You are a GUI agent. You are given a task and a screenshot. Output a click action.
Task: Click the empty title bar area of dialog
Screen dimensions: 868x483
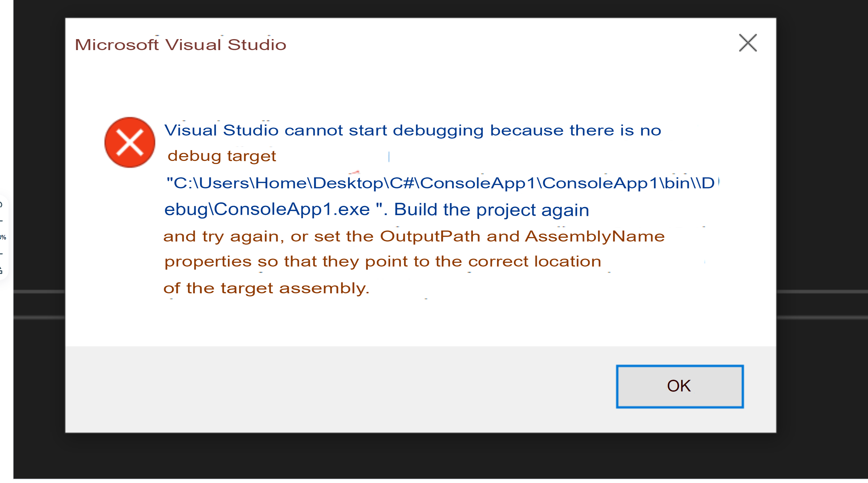tap(481, 45)
